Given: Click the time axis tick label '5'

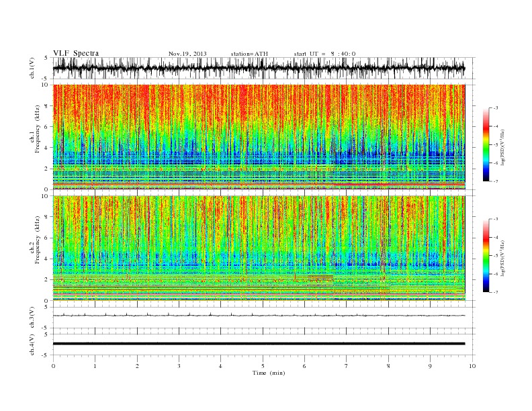Looking at the screenshot, I should 263,366.
